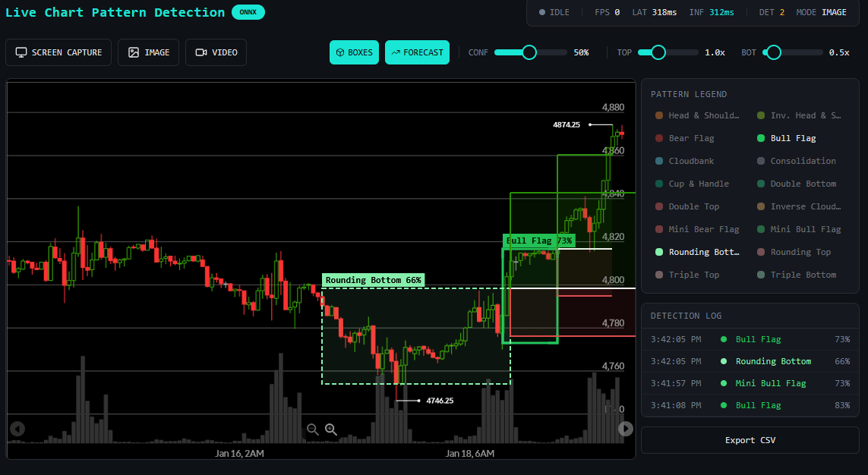Click the ONNX badge next to title

248,12
